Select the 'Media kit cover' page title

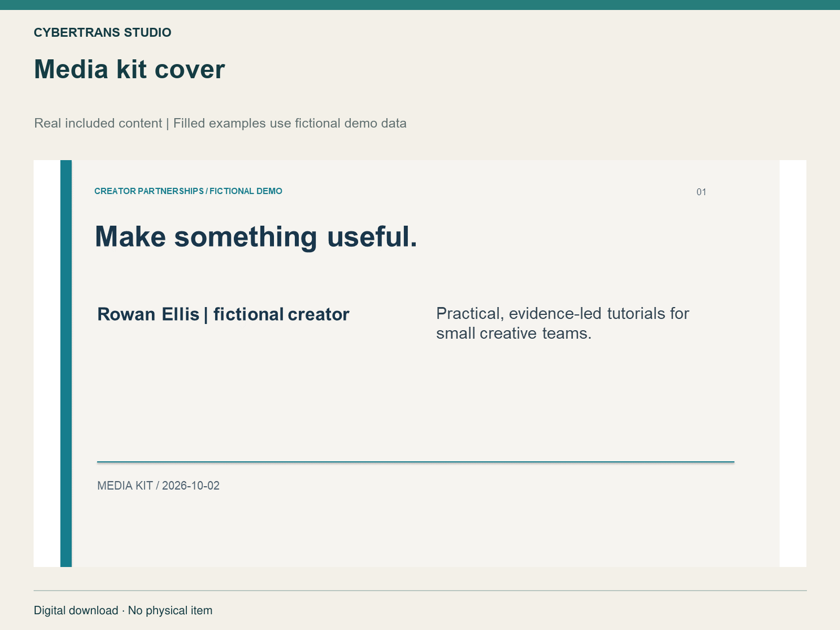pos(129,69)
